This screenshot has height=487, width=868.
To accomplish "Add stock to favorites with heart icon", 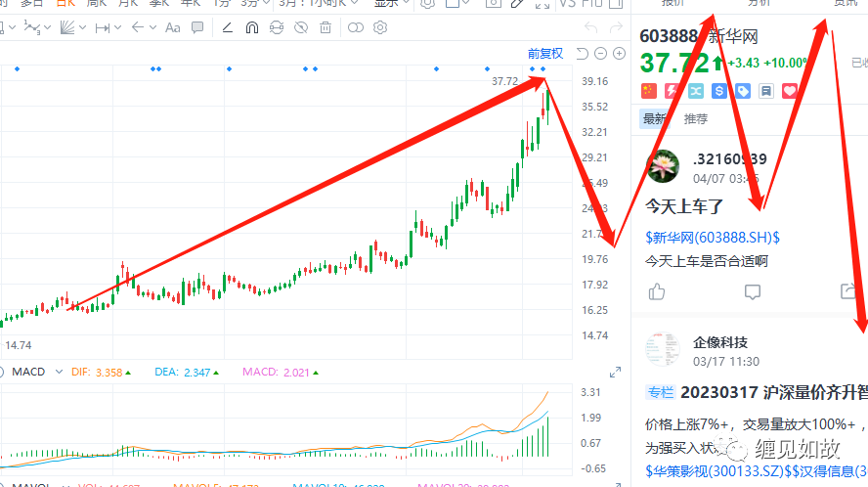I will pyautogui.click(x=790, y=91).
